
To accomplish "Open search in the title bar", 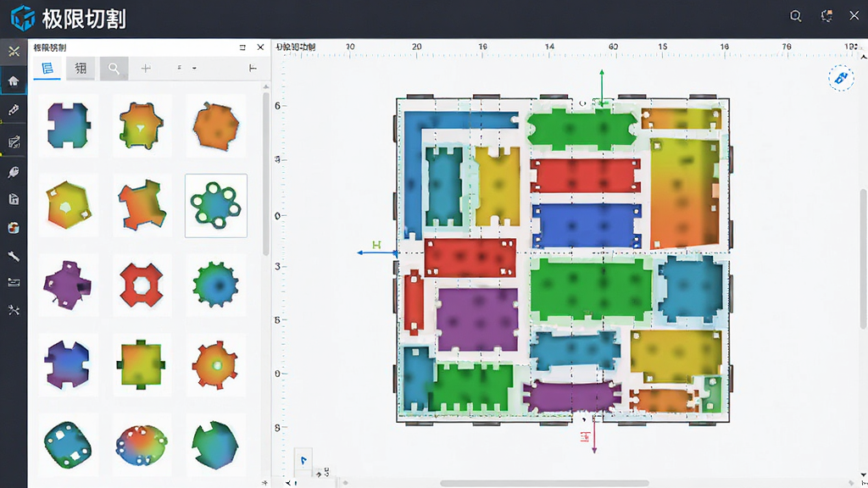I will (x=795, y=16).
